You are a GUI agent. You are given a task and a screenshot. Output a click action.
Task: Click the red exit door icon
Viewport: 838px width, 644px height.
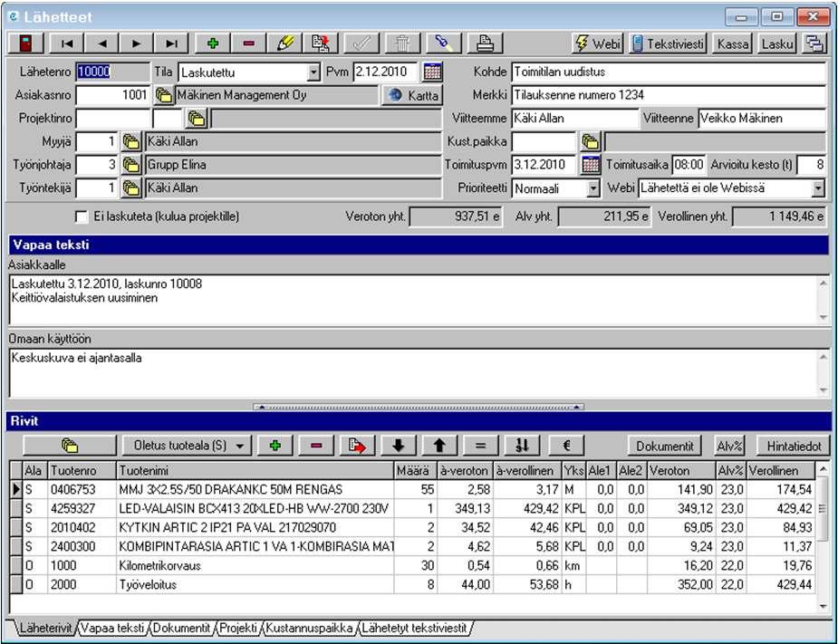(25, 43)
